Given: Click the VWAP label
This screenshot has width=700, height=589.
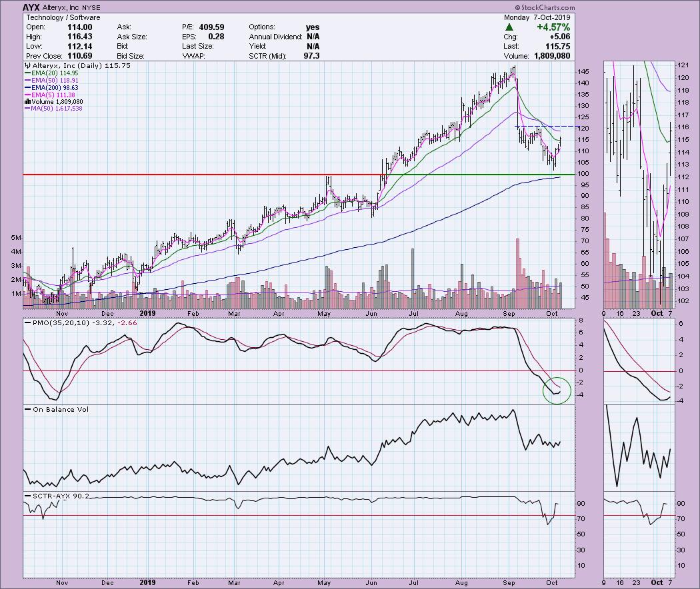Looking at the screenshot, I should point(193,56).
